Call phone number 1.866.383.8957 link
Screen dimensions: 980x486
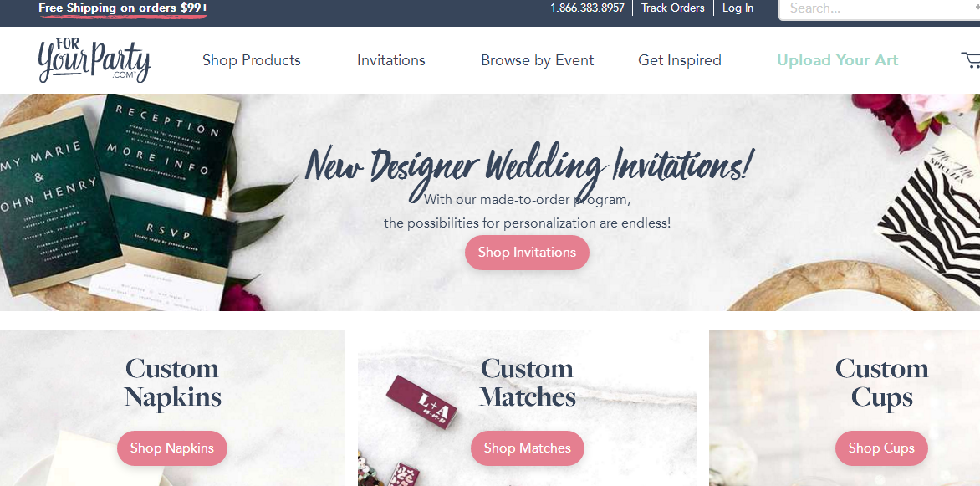[587, 8]
